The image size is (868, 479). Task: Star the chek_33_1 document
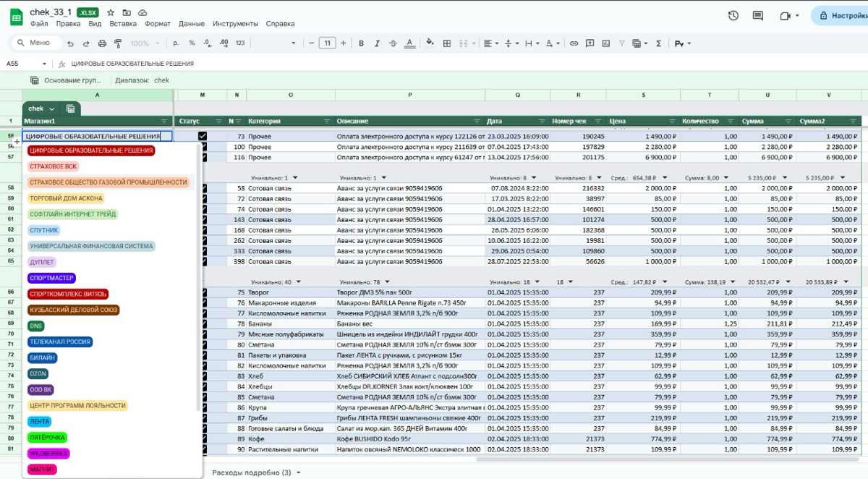click(x=111, y=12)
